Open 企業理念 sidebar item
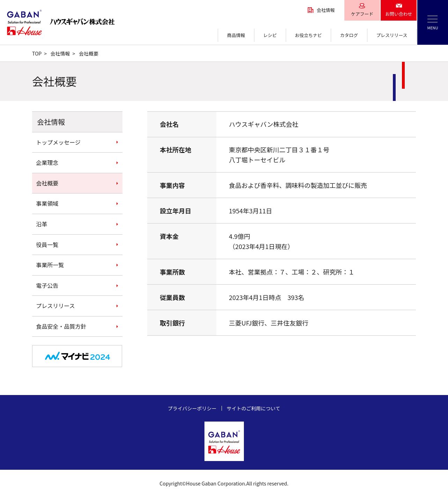The image size is (448, 497). coord(77,163)
